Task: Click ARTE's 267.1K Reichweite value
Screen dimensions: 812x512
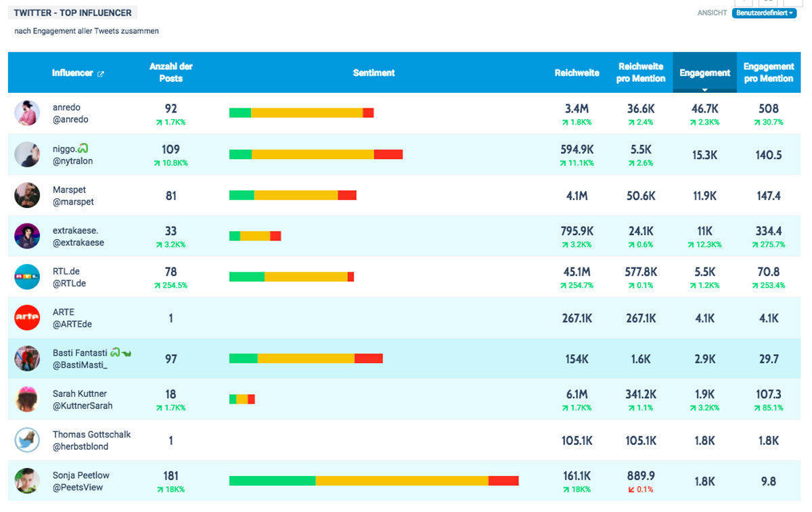Action: coord(577,318)
